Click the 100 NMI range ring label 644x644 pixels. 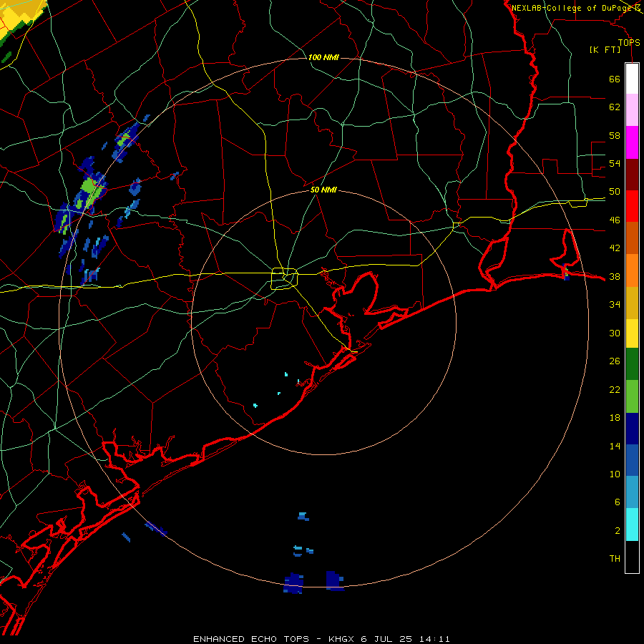(323, 57)
